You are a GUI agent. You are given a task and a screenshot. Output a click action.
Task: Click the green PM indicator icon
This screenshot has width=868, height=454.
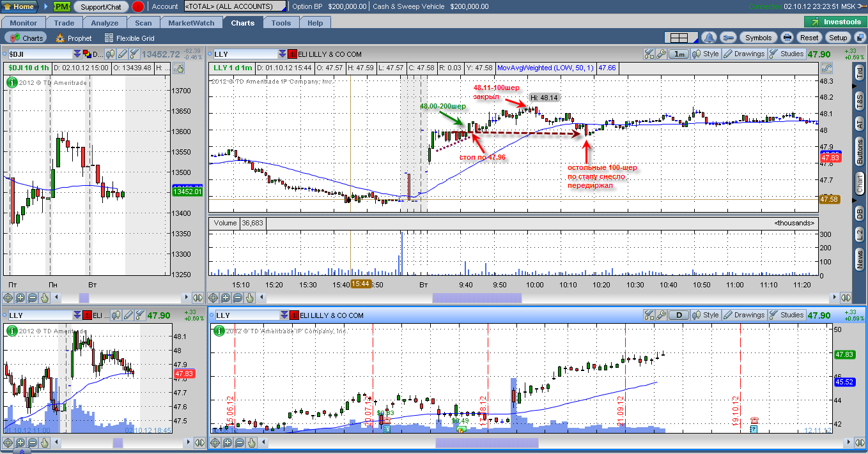click(x=62, y=6)
